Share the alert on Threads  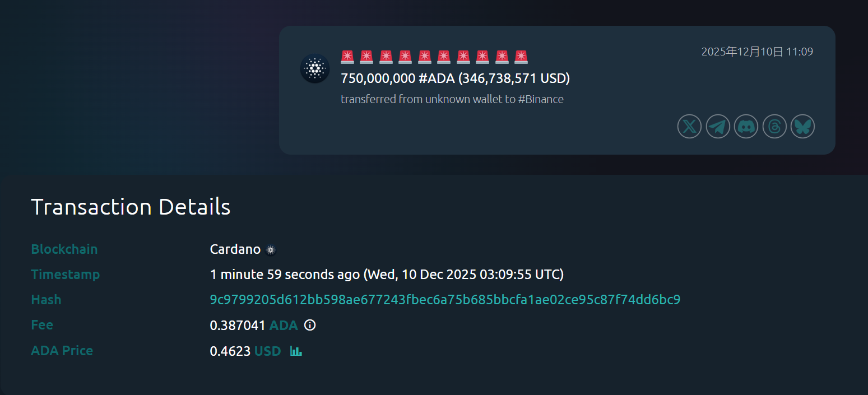click(774, 127)
